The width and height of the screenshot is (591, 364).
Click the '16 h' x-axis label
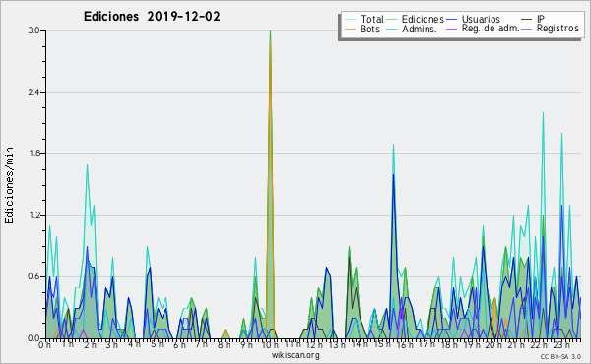pos(405,345)
